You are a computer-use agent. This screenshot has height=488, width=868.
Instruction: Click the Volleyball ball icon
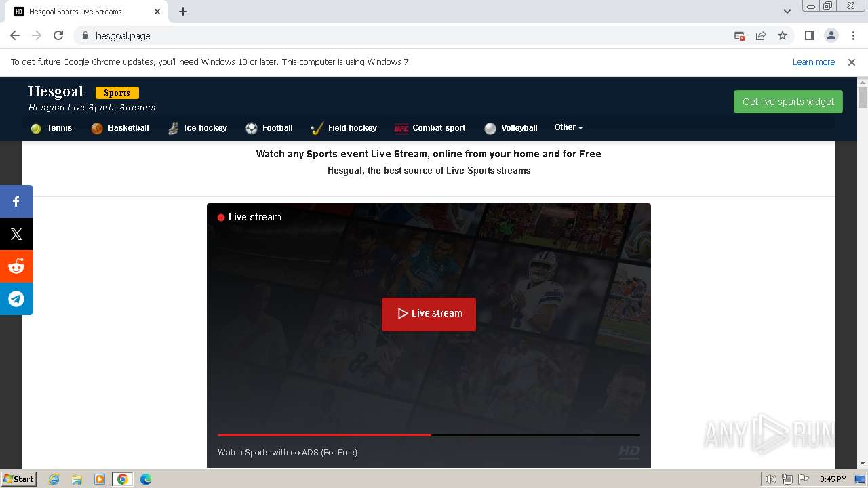pos(490,128)
